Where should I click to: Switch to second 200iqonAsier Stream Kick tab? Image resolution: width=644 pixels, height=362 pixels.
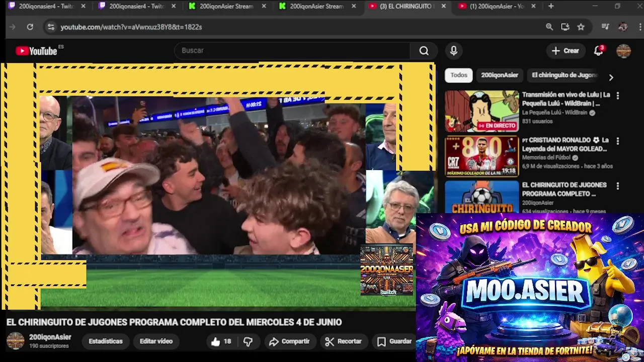coord(318,7)
